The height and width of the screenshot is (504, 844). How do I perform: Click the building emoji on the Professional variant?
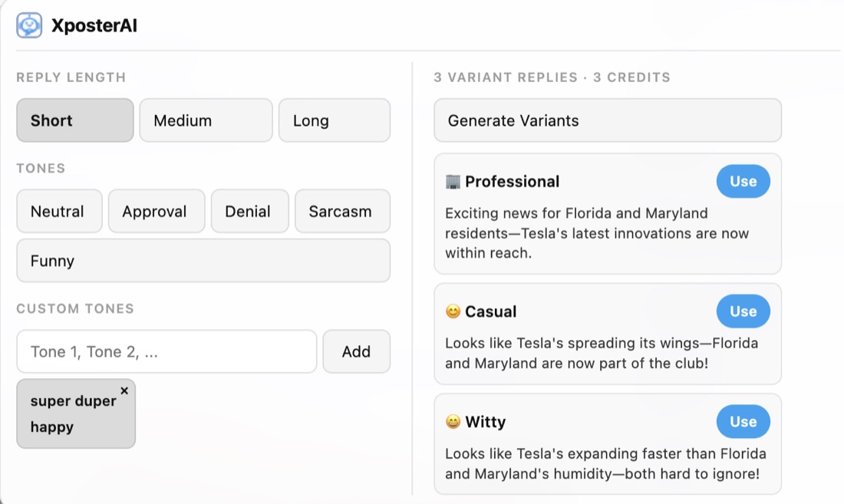click(453, 181)
